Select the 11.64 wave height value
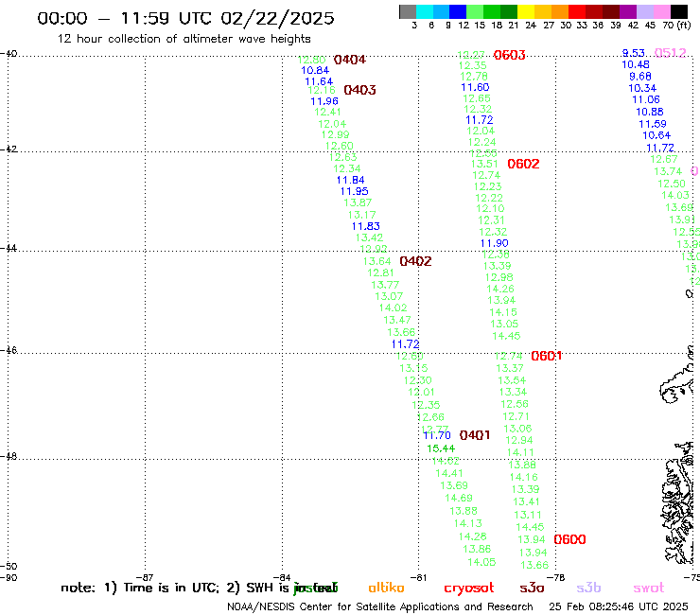The height and width of the screenshot is (615, 700). point(319,81)
